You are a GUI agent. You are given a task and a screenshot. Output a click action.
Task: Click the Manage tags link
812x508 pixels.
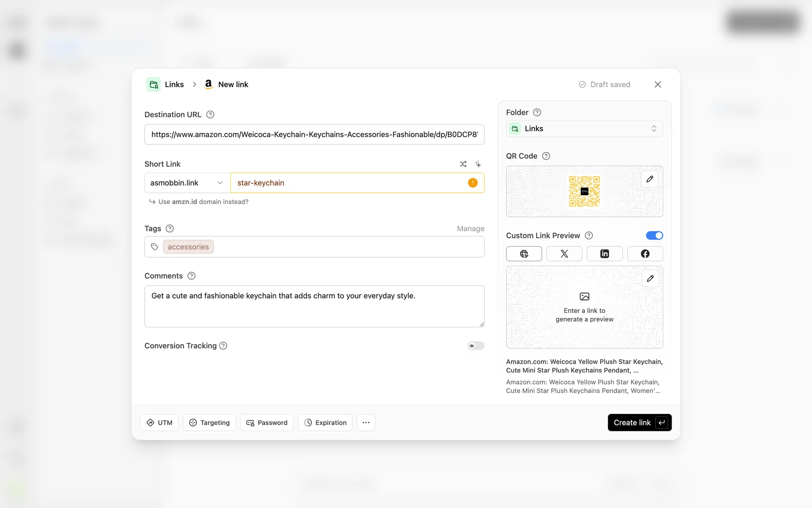pos(470,229)
